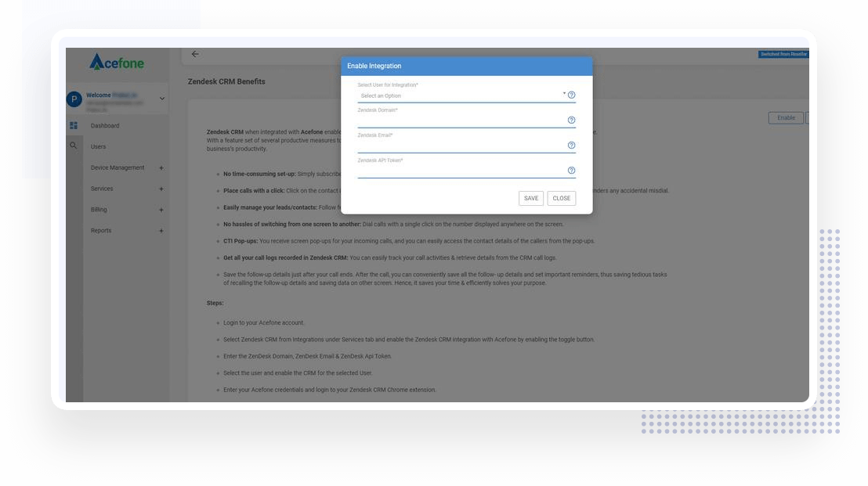
Task: Click 'Easily manage your leads/contacts:' bullet
Action: (270, 207)
